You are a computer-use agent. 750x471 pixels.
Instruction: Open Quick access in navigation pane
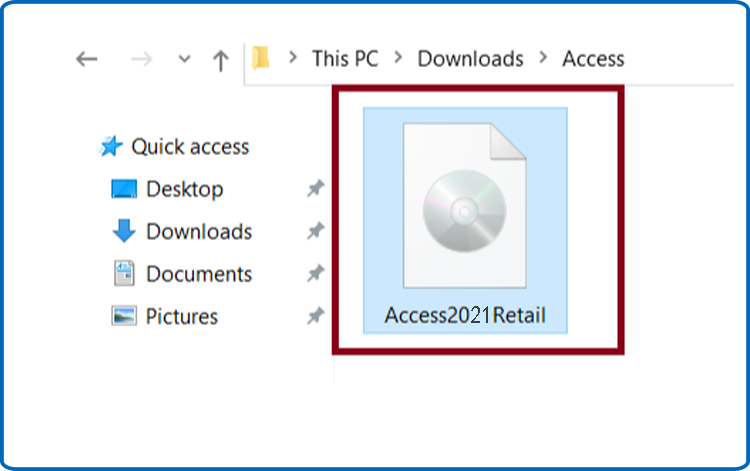click(190, 147)
